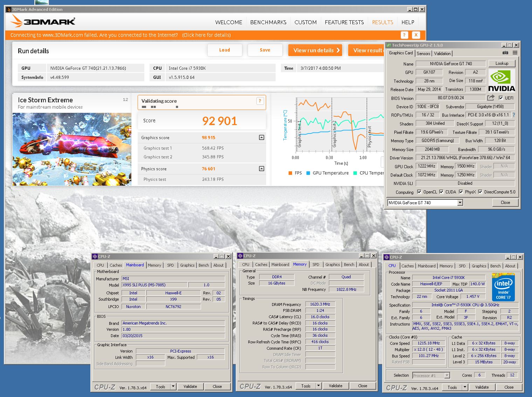The width and height of the screenshot is (532, 397).
Task: Open the Graphics tab in Mainboard CPU-Z window
Action: [187, 265]
